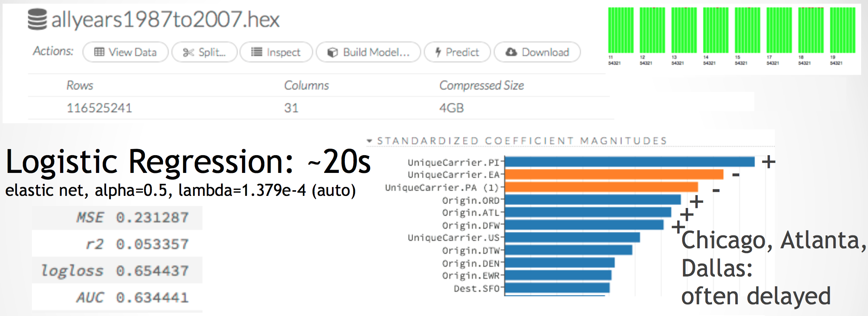Click the green node 11 status chart
Image resolution: width=868 pixels, height=316 pixels.
click(620, 30)
